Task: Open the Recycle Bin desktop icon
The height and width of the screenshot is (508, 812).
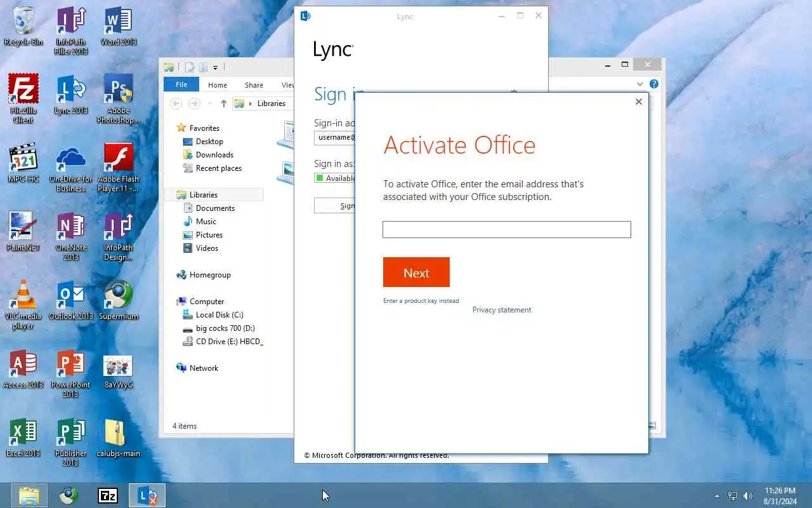Action: point(23,26)
